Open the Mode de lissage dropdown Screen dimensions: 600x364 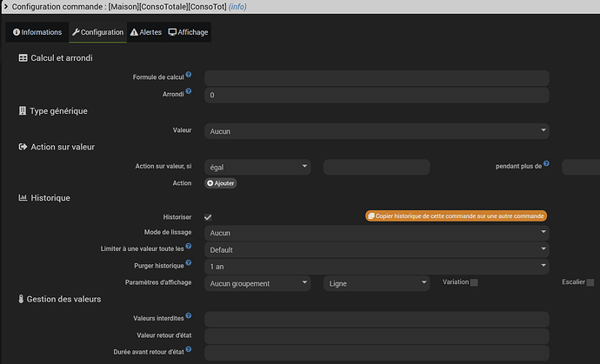377,233
